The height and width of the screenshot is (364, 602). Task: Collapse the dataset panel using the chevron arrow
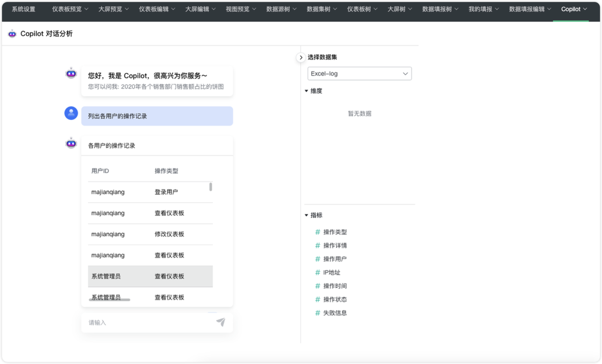pyautogui.click(x=301, y=57)
